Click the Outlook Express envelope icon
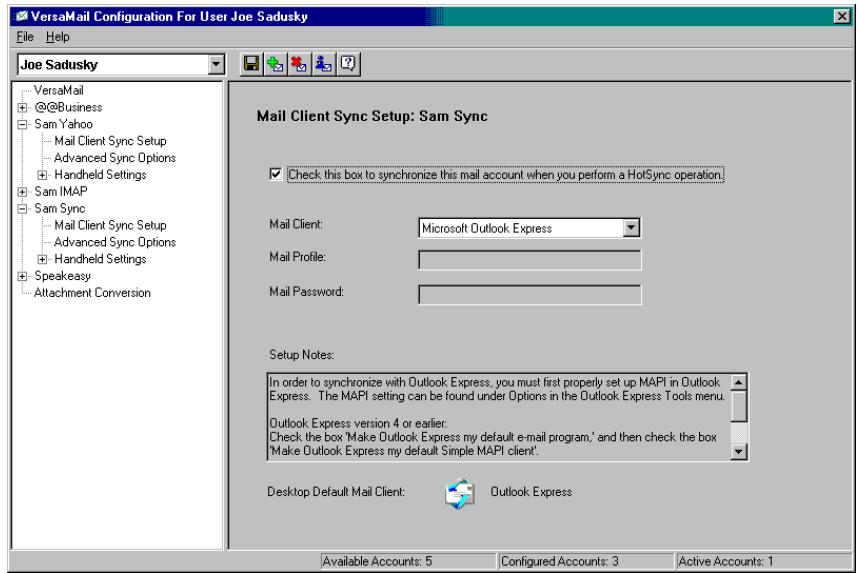Image resolution: width=859 pixels, height=573 pixels. click(459, 492)
